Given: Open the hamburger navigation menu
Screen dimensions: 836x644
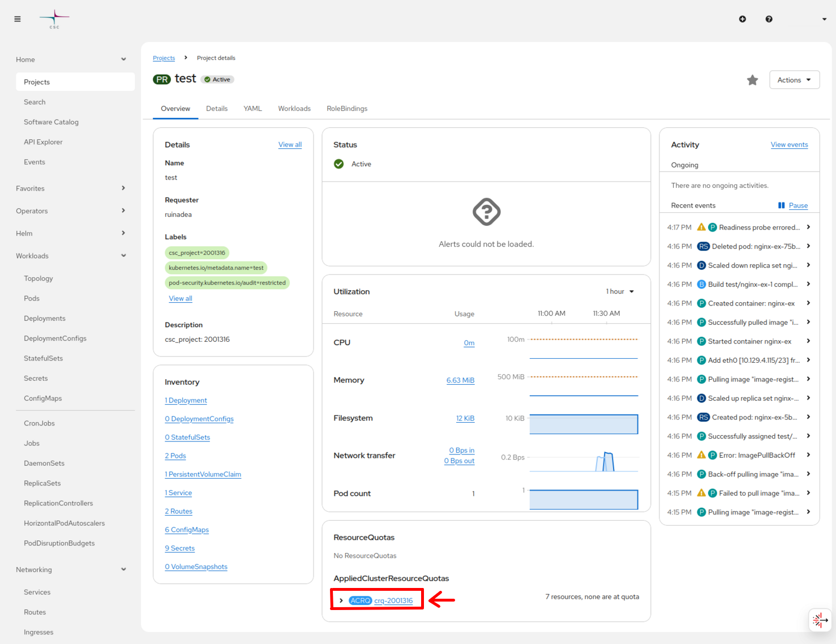Looking at the screenshot, I should [18, 19].
